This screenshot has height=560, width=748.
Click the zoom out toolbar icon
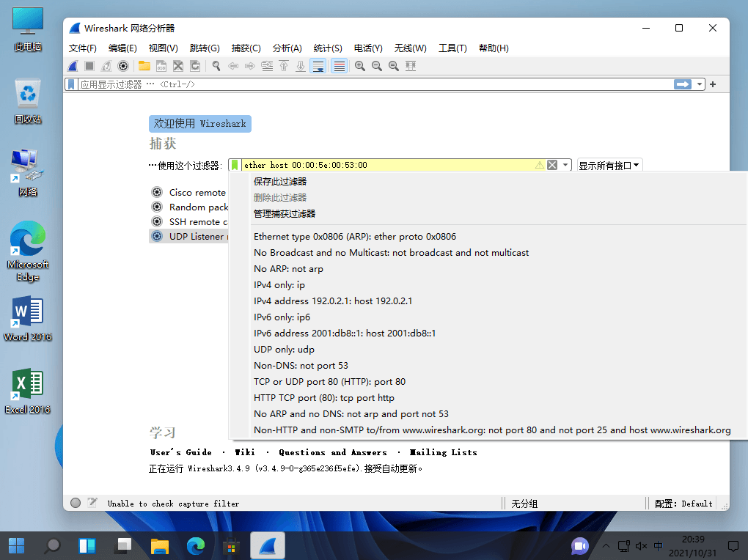377,66
